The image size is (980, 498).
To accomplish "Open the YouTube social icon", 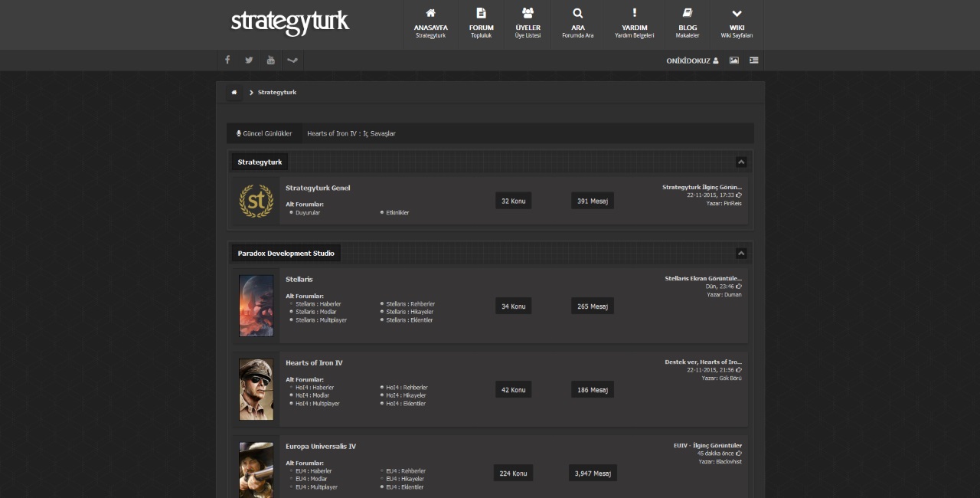I will coord(270,60).
